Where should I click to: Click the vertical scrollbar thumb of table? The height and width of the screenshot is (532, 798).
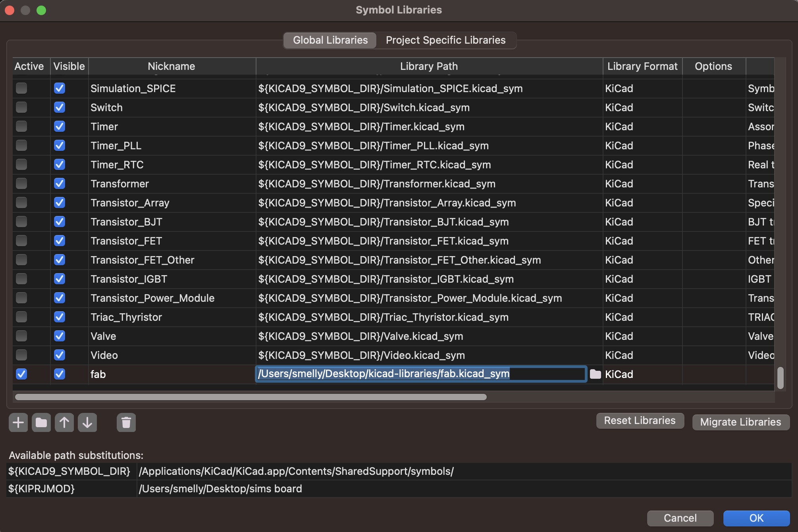click(x=780, y=378)
